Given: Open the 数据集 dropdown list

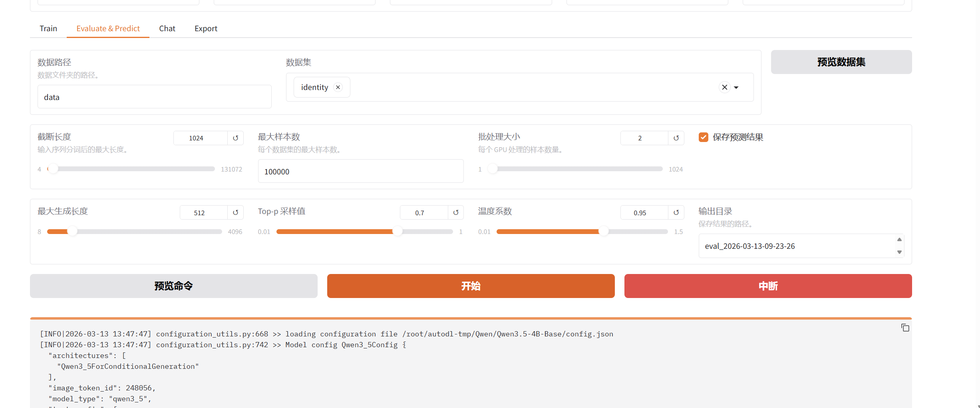Looking at the screenshot, I should tap(736, 87).
